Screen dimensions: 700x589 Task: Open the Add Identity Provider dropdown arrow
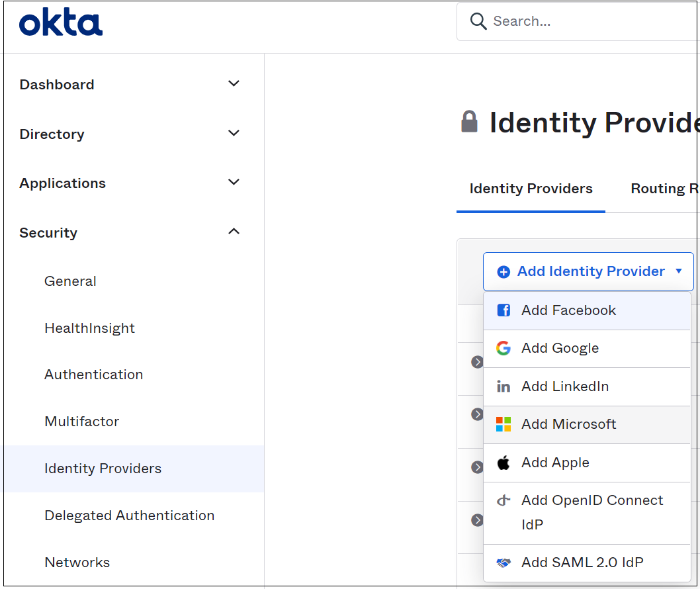click(679, 271)
